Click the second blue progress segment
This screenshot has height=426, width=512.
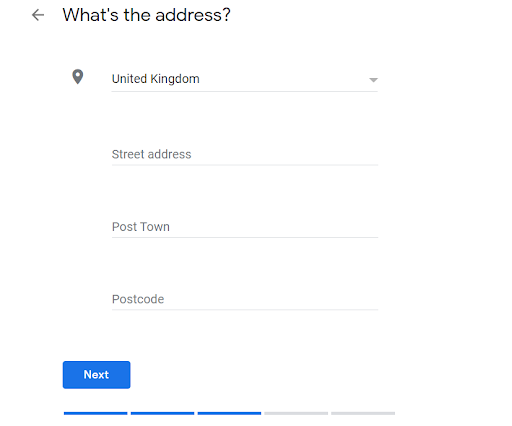(162, 413)
